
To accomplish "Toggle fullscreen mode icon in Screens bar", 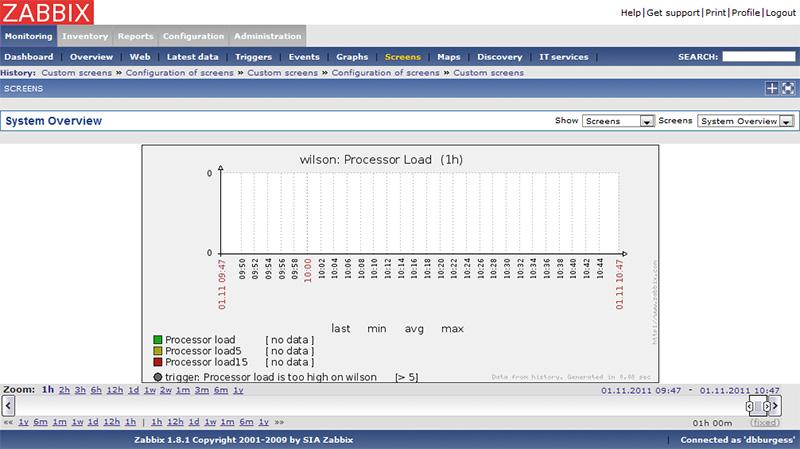I will (x=788, y=89).
